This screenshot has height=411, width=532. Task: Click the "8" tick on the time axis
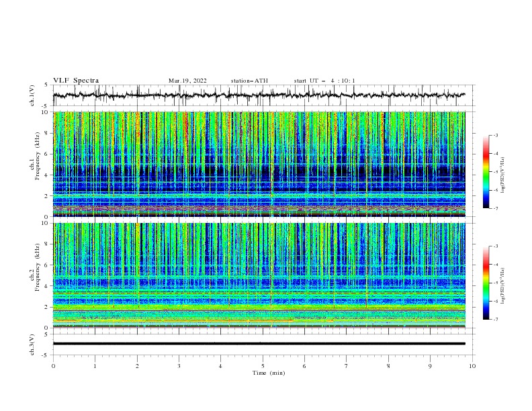click(x=388, y=366)
